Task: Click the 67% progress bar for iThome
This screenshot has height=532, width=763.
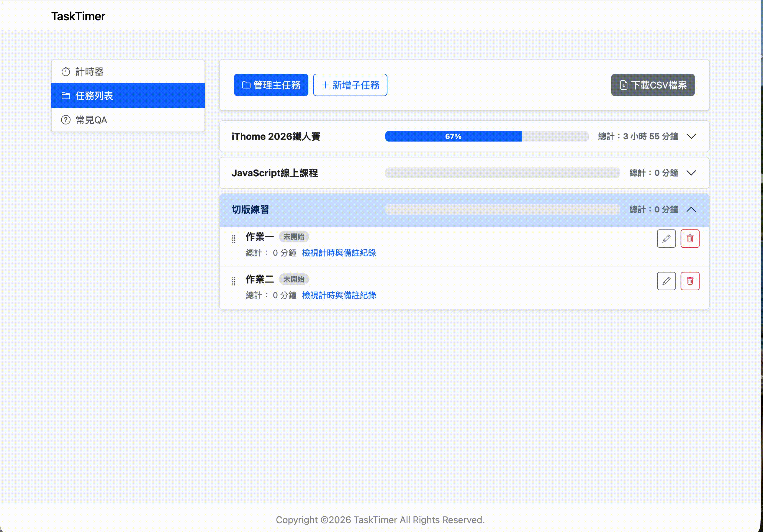Action: tap(487, 137)
